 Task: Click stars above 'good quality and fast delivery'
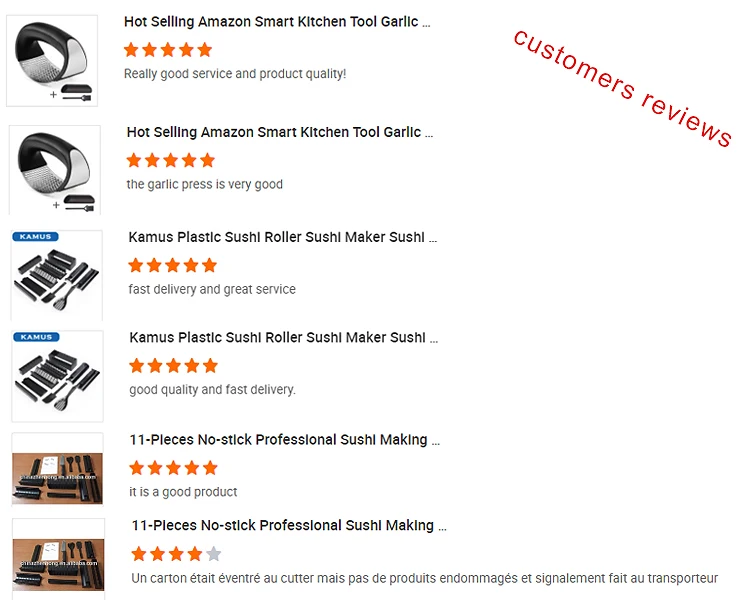(x=173, y=366)
